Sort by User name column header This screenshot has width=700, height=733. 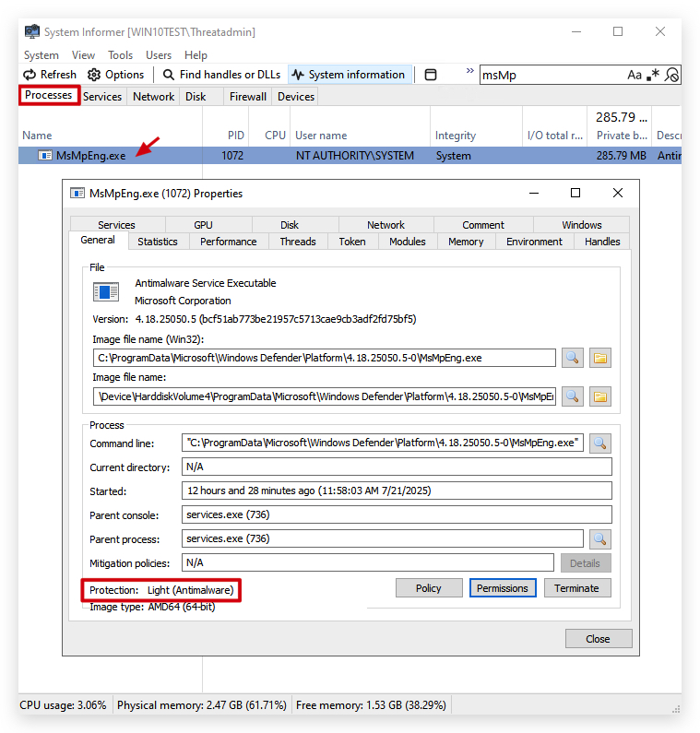360,136
